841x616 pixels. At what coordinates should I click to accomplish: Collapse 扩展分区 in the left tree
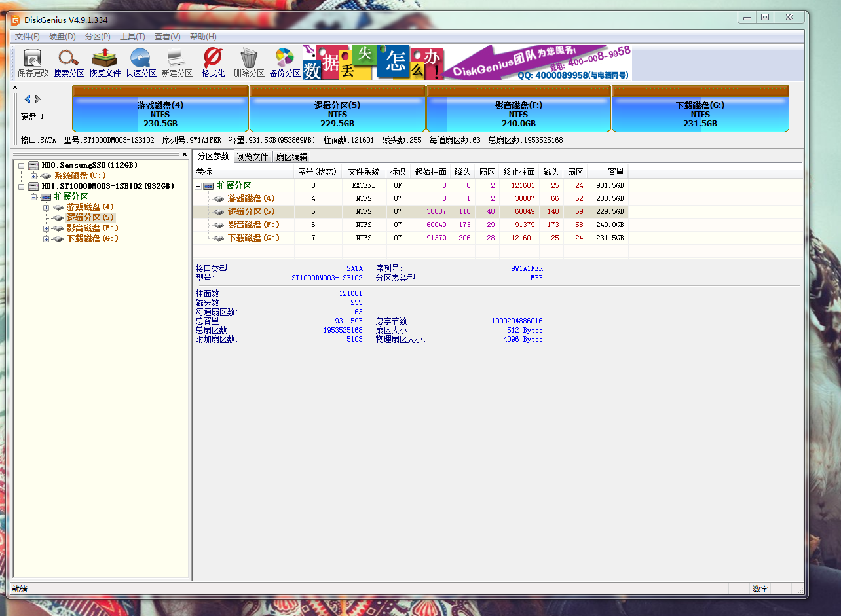click(34, 196)
